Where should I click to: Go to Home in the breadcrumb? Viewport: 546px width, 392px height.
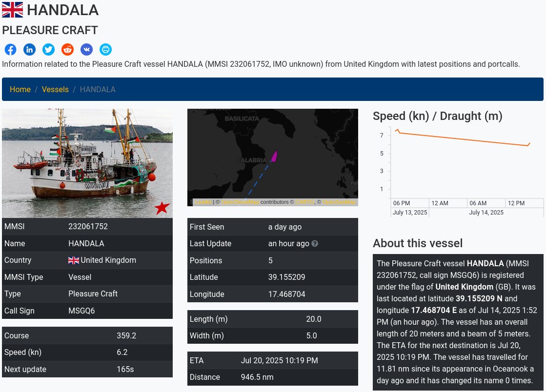(20, 89)
